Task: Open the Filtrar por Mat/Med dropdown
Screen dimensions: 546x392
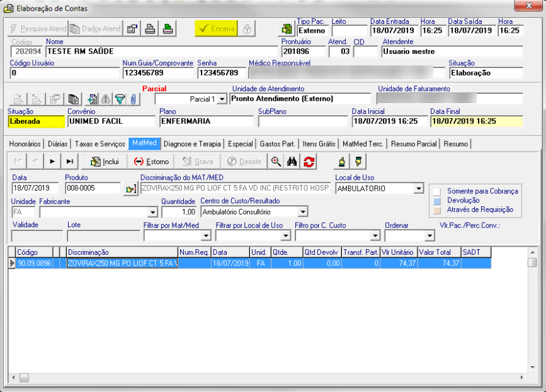Action: coord(206,236)
